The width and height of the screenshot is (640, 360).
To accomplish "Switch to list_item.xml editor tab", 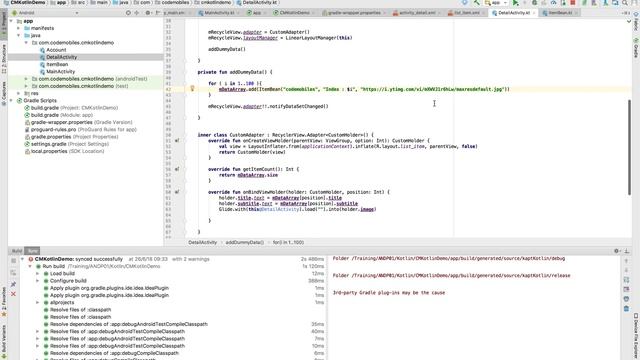I will (x=467, y=13).
